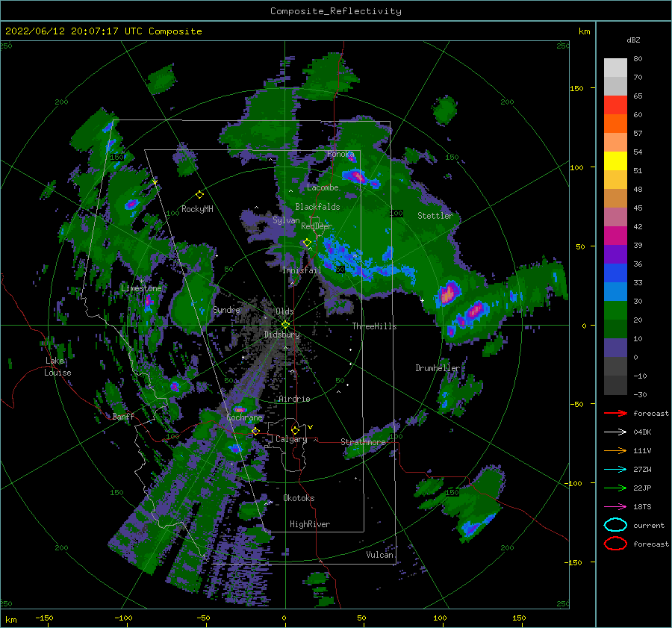Viewport: 672px width, 628px height.
Task: Click the Blackfalds city label
Action: [317, 207]
